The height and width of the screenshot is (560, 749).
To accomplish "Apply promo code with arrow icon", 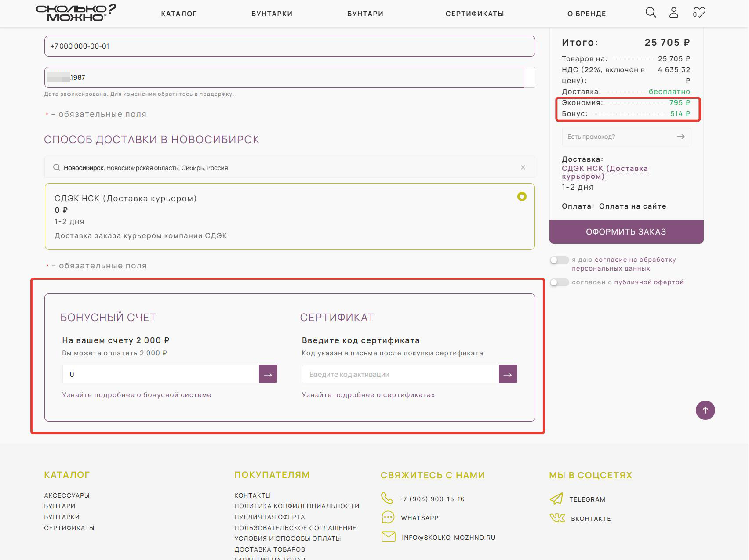I will pyautogui.click(x=681, y=137).
